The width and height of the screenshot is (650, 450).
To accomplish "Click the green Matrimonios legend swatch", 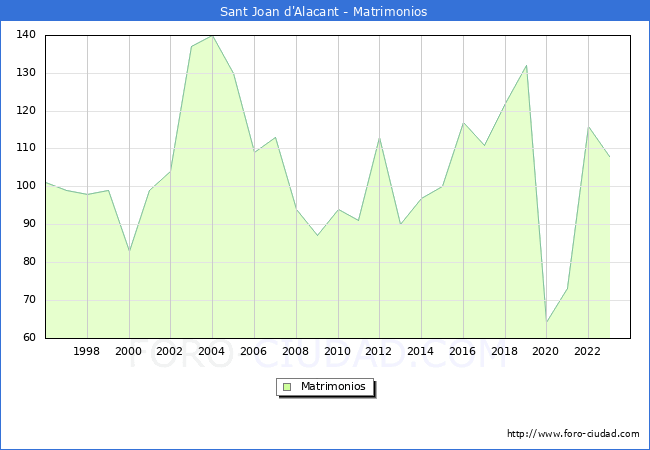I will [286, 387].
